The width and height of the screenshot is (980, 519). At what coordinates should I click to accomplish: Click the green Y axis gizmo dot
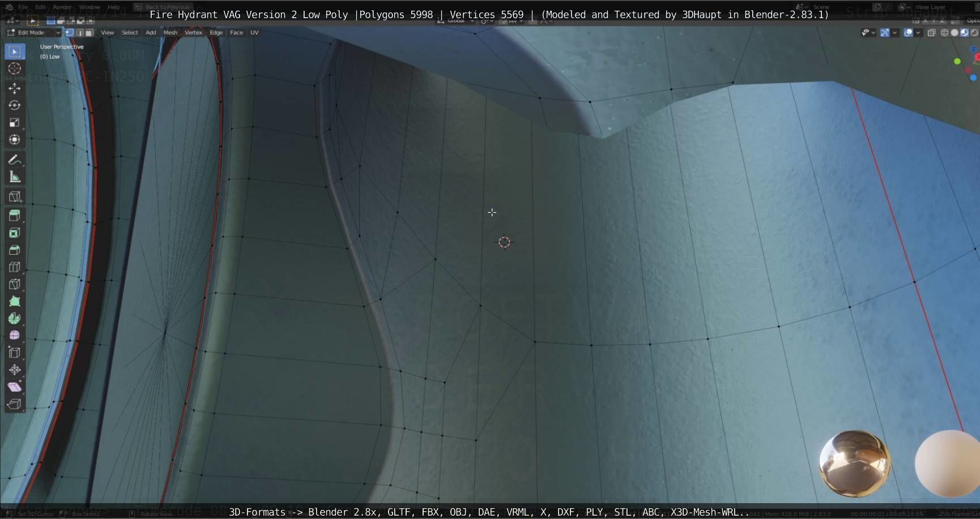pyautogui.click(x=957, y=61)
